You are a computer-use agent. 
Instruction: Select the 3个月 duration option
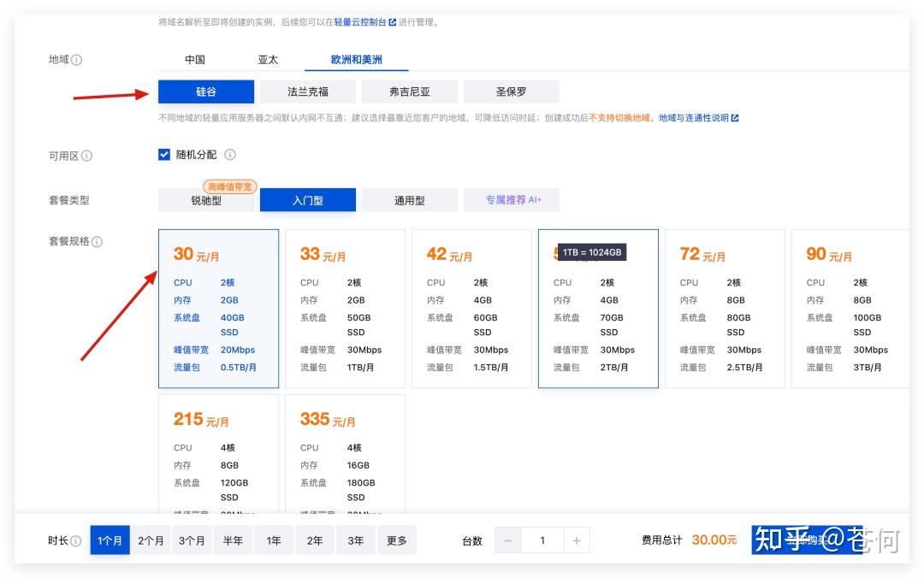pyautogui.click(x=192, y=540)
